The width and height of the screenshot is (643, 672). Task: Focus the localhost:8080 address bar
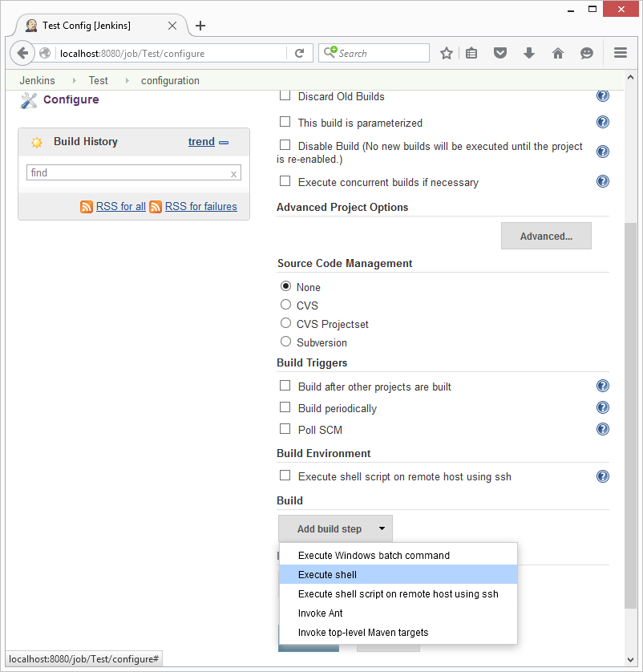172,53
